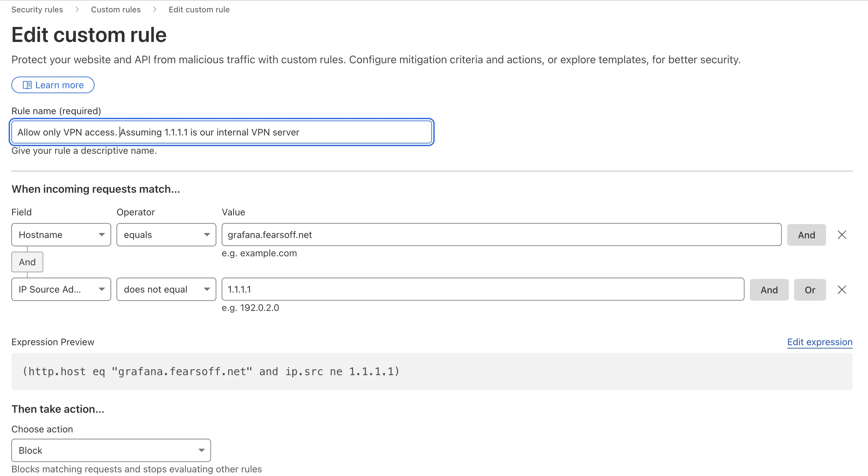868x476 pixels.
Task: Add an Or condition after IP row
Action: 809,290
